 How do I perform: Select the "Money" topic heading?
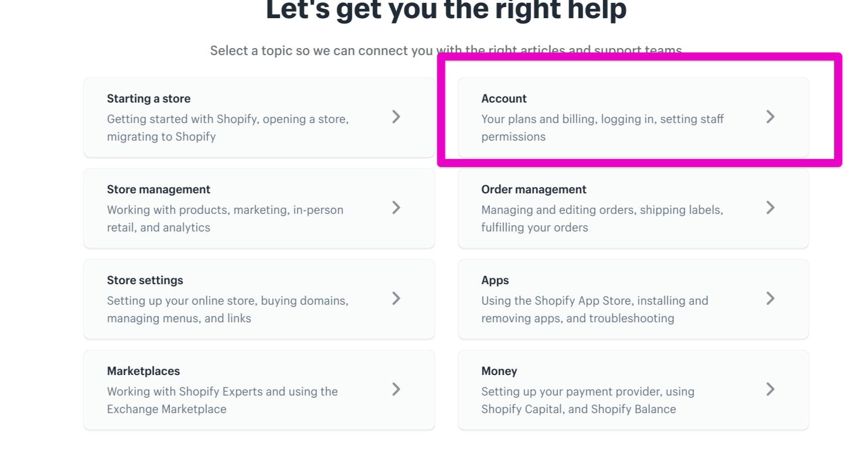tap(499, 371)
